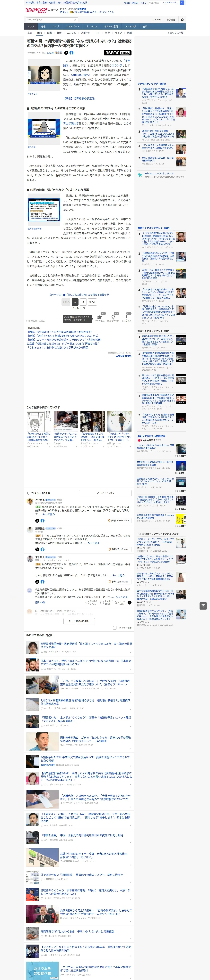Expand 片上徹也's comment with もっと見る
The image size is (210, 980).
[48, 514]
